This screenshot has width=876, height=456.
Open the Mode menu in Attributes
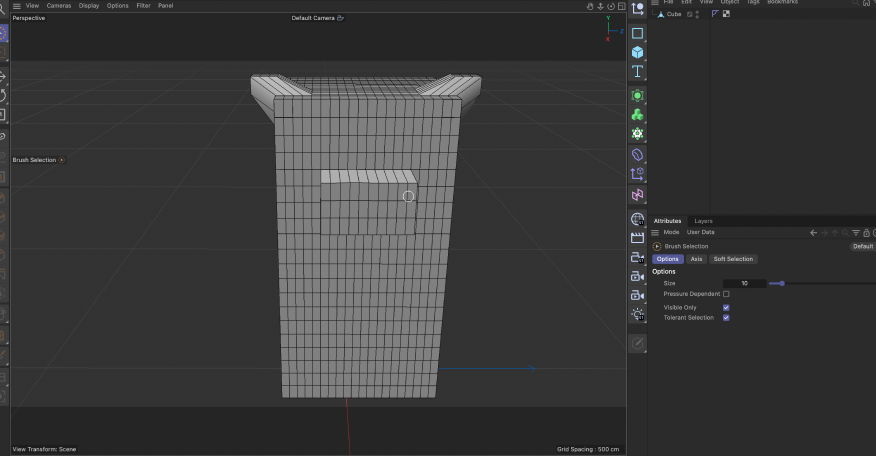pos(671,232)
